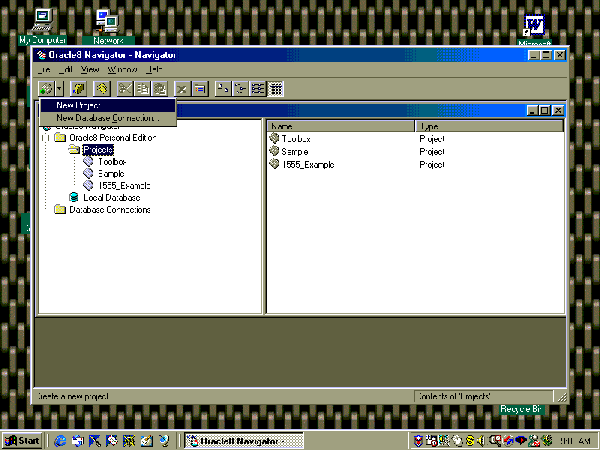Screen dimensions: 600x450
Task: Select Sample in the right list
Action: 295,152
